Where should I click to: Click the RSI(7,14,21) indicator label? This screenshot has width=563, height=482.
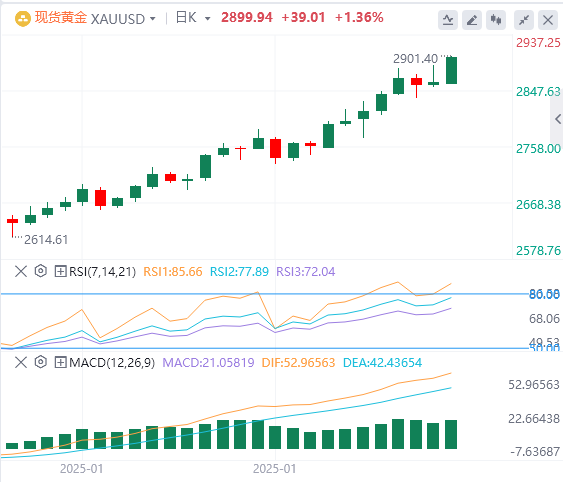click(102, 272)
